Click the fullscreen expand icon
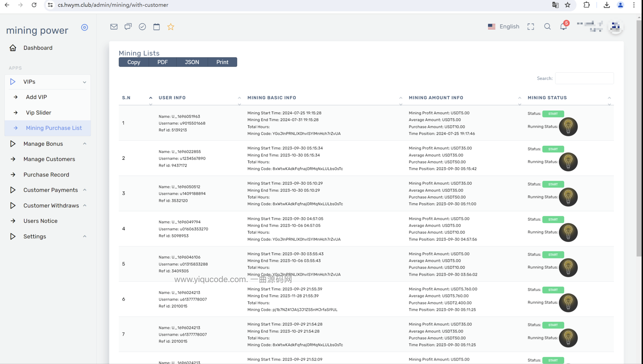 pyautogui.click(x=531, y=27)
